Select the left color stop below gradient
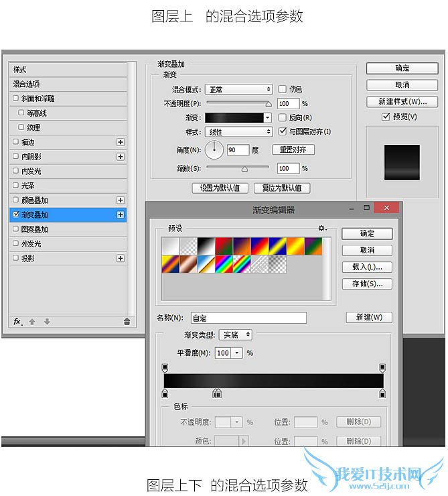This screenshot has width=448, height=496. click(165, 393)
